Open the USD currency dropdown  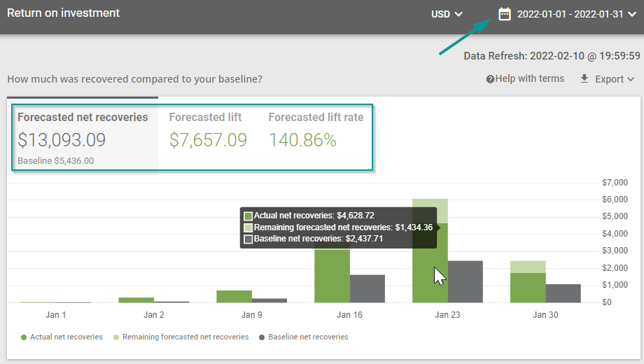pos(447,14)
